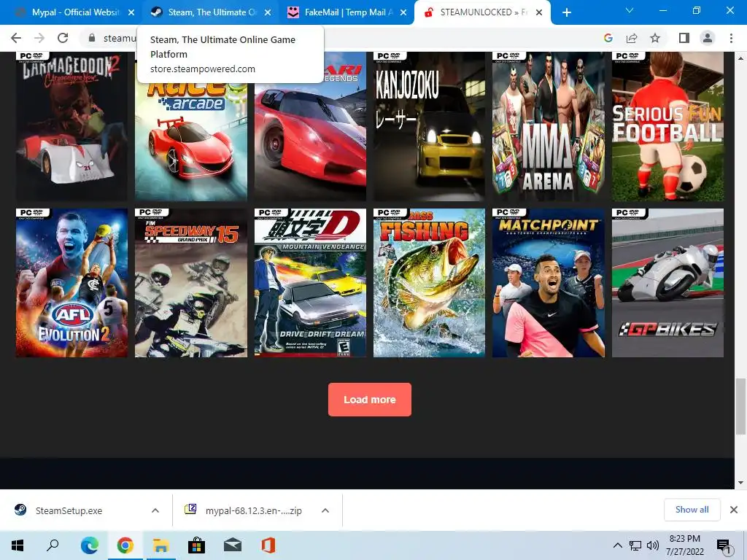Screen dimensions: 747x560
Task: Click the scrollbar down arrow
Action: click(740, 483)
